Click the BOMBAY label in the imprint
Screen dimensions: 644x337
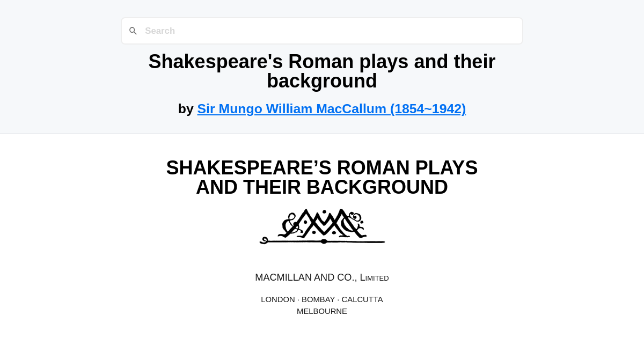[x=318, y=299]
